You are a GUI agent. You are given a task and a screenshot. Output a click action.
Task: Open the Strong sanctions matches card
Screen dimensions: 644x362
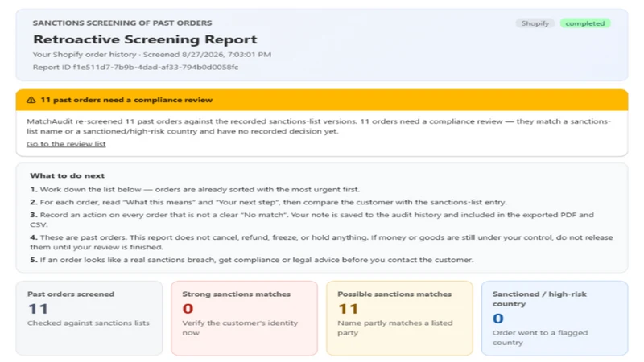[244, 318]
